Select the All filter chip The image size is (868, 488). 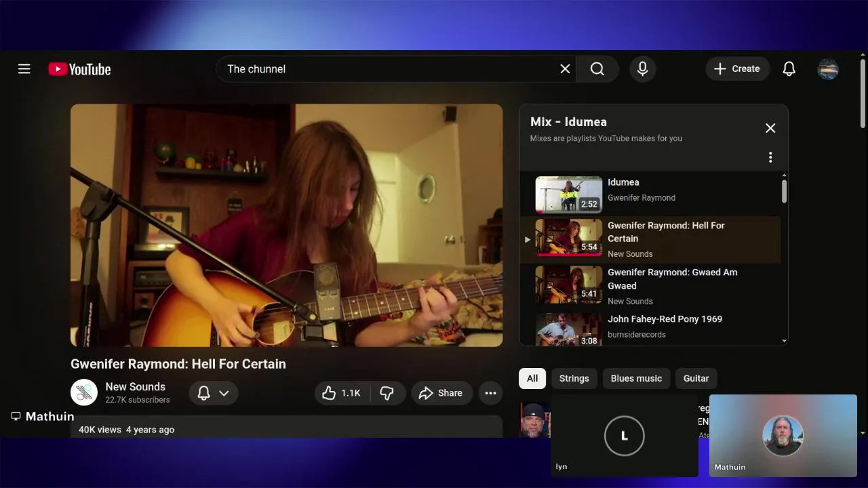click(x=532, y=378)
